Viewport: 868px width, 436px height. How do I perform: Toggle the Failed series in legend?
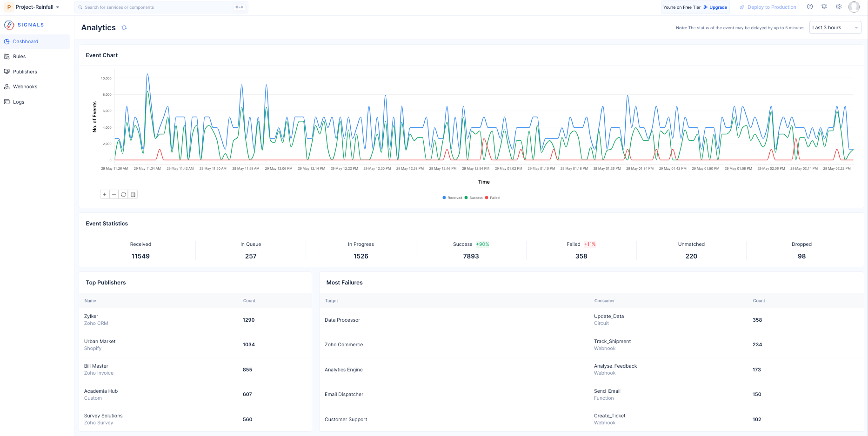[x=493, y=198]
